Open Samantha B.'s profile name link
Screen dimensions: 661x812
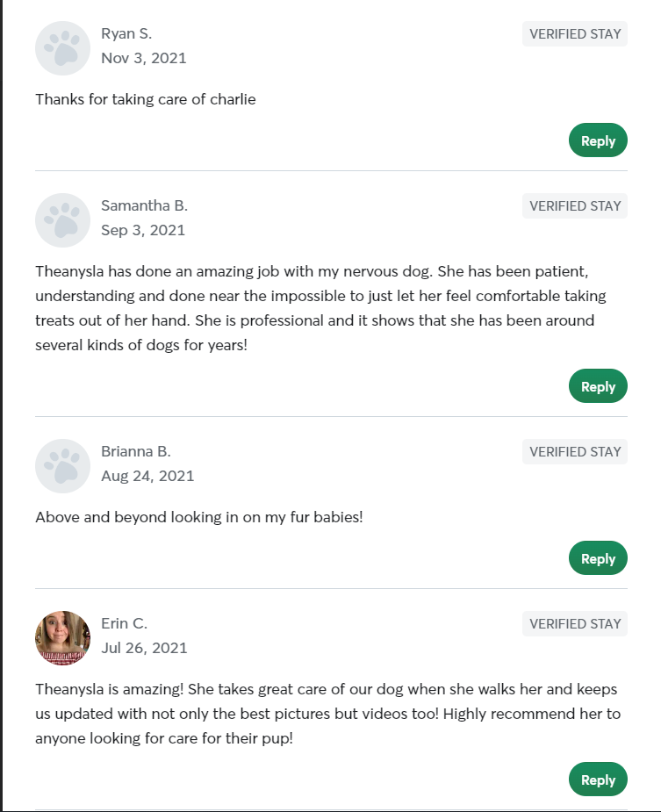tap(143, 205)
